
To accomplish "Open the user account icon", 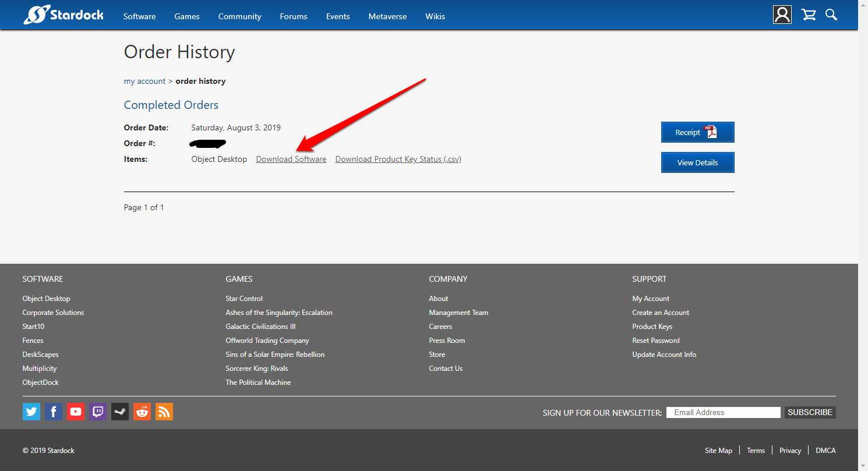I will 782,15.
